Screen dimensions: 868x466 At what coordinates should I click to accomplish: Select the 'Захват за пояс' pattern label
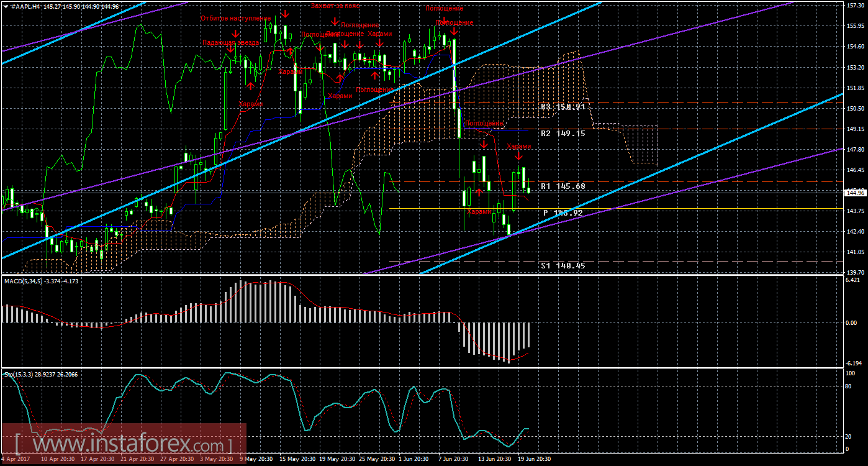point(335,6)
